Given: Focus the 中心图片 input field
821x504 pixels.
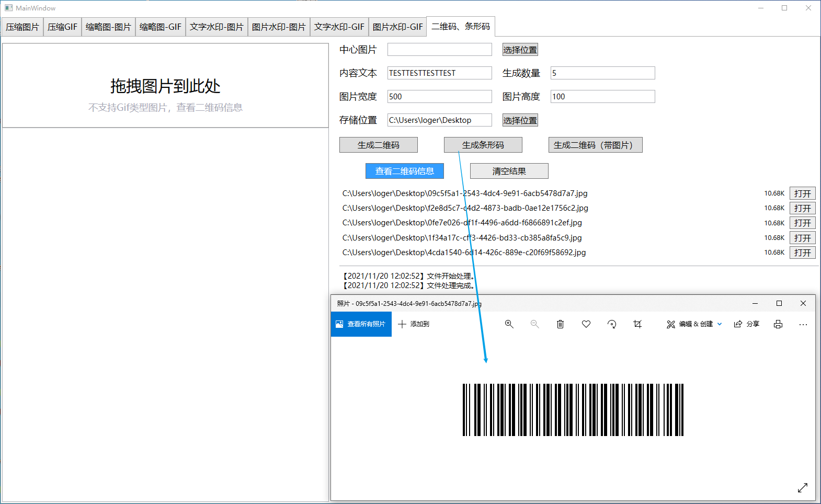Looking at the screenshot, I should click(x=440, y=50).
